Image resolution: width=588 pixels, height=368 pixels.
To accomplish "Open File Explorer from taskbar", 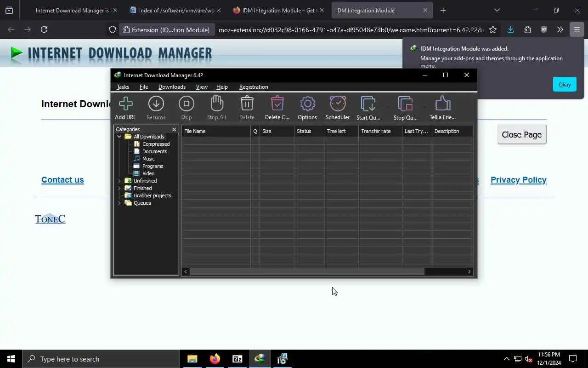I will click(x=192, y=359).
